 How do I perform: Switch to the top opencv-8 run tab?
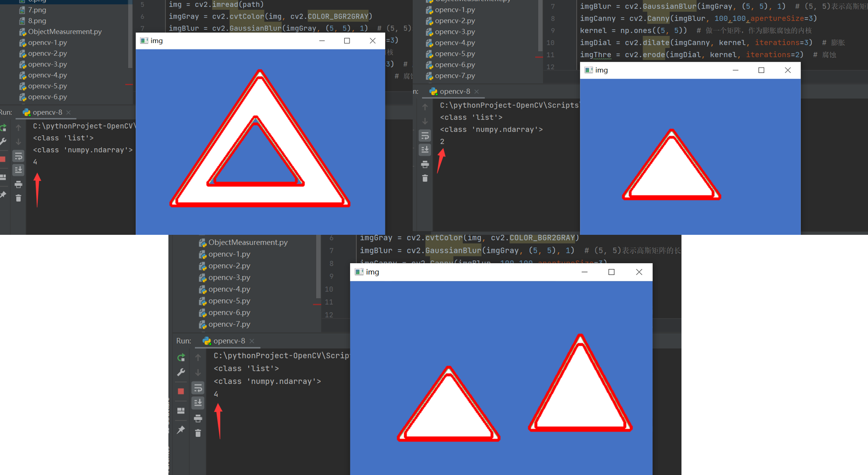[x=46, y=112]
